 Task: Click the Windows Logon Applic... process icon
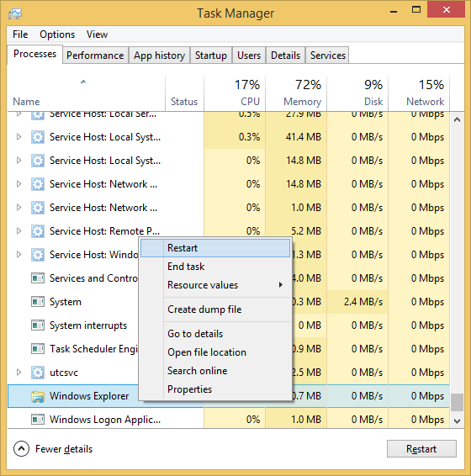[38, 420]
